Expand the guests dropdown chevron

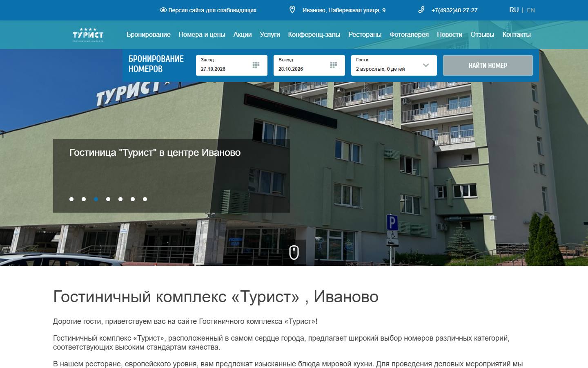(426, 65)
